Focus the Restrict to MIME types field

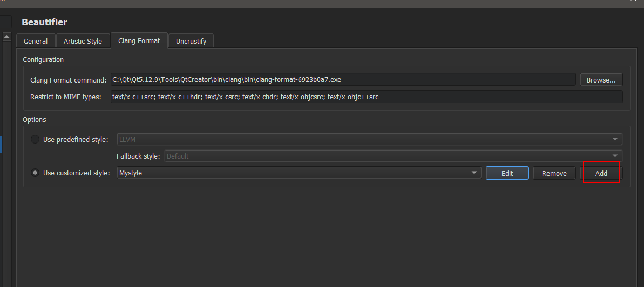click(366, 97)
